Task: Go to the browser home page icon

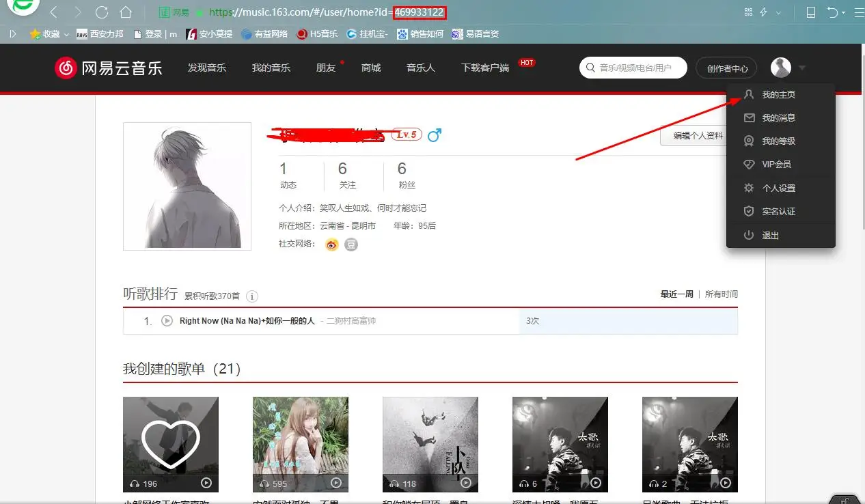Action: [125, 12]
